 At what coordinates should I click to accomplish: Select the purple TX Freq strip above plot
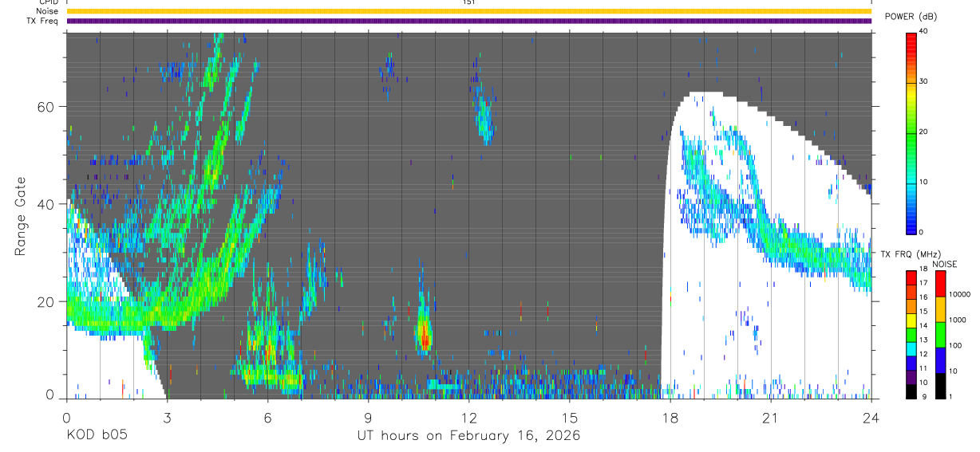[x=468, y=21]
